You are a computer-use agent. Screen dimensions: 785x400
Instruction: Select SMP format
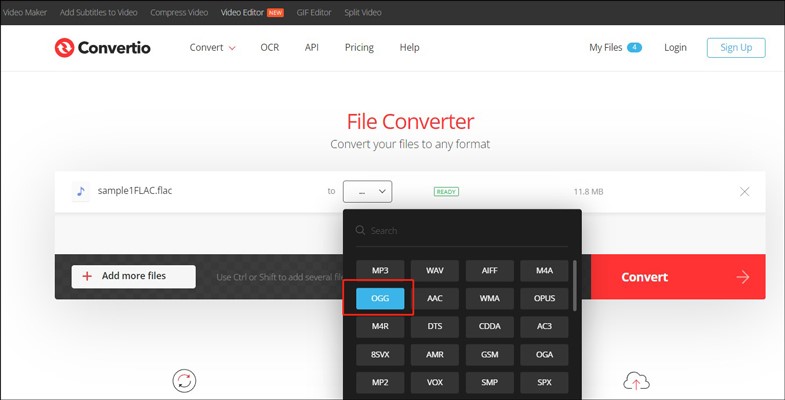[490, 382]
